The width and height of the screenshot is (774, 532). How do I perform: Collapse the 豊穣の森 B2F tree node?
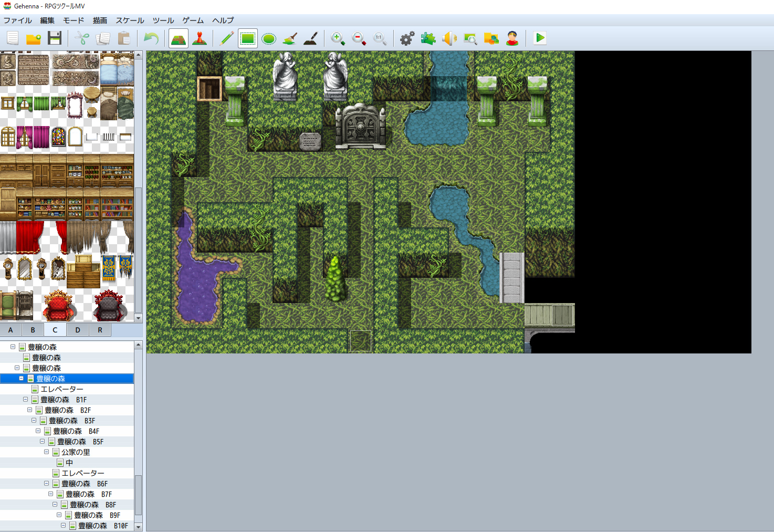(x=29, y=410)
